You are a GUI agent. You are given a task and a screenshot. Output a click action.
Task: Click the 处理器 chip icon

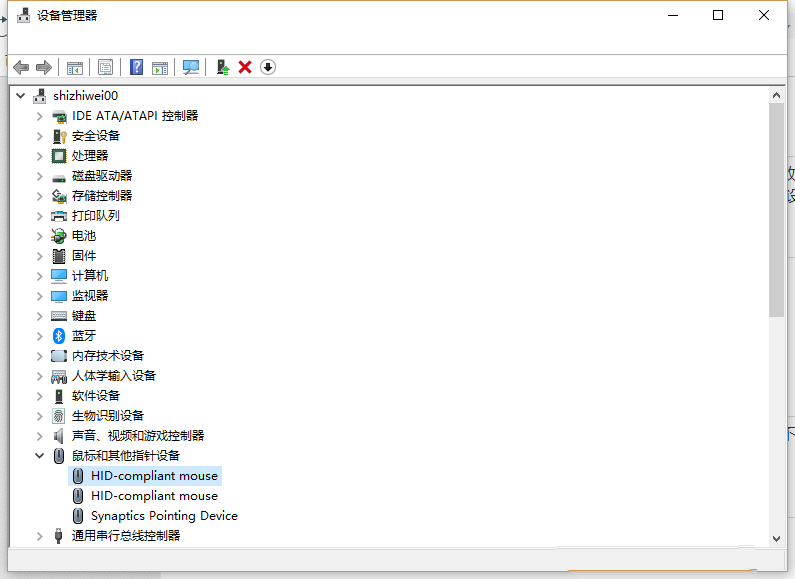(59, 156)
